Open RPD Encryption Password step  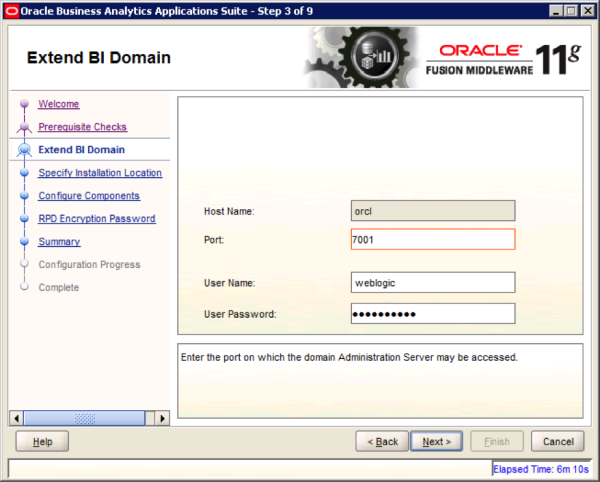coord(96,219)
